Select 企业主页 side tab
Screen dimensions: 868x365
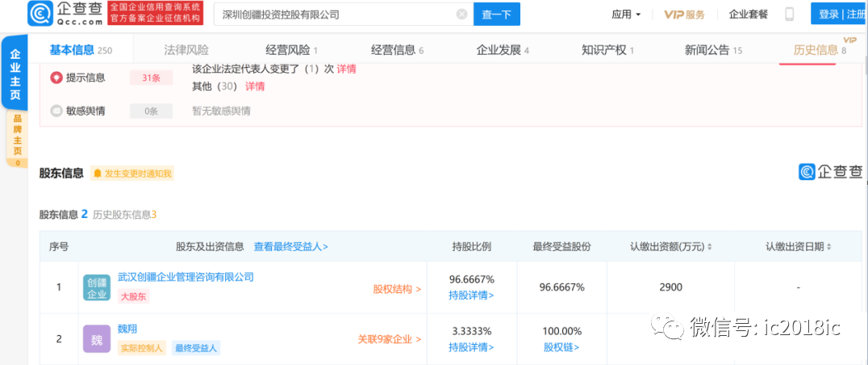pyautogui.click(x=15, y=75)
